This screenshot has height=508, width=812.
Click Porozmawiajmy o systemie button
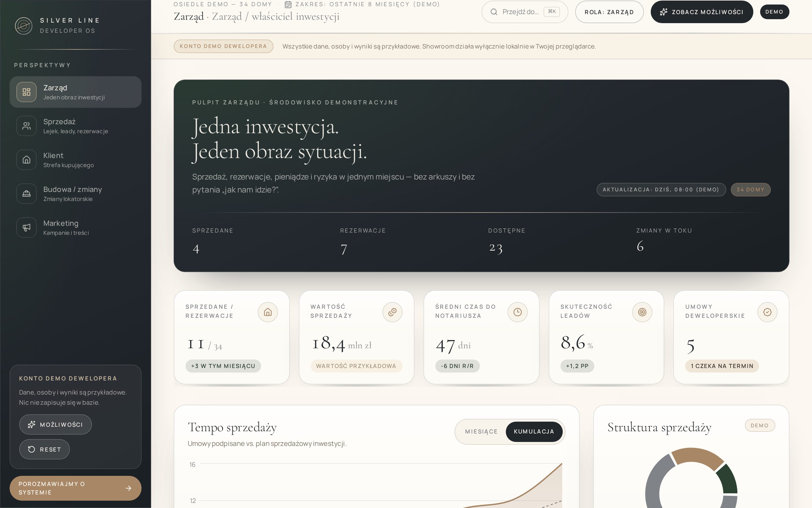click(76, 488)
